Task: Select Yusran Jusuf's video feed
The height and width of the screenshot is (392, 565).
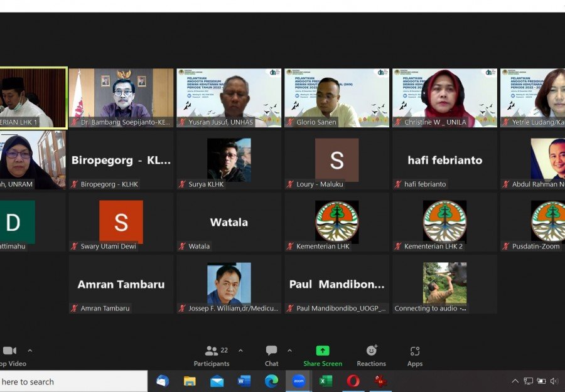Action: pos(229,98)
